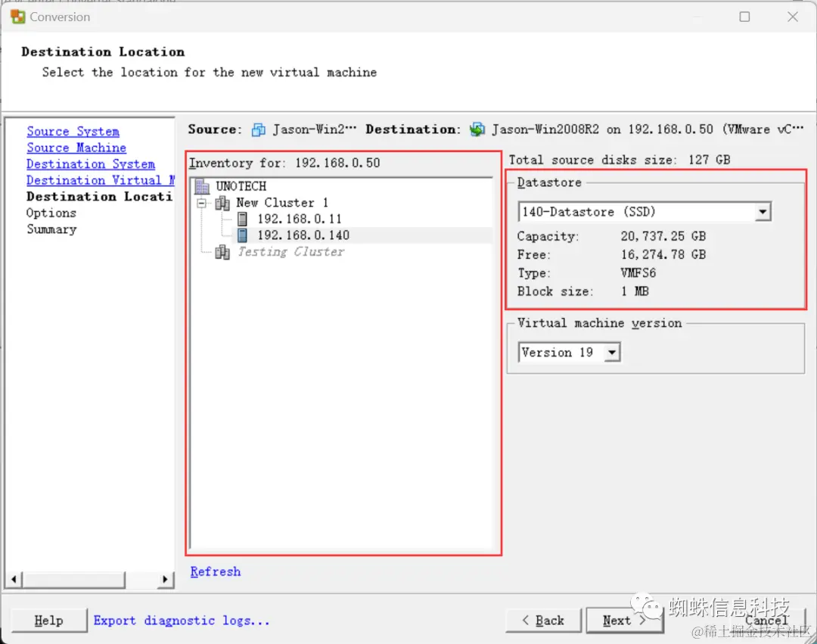The width and height of the screenshot is (817, 644).
Task: Maximize the Conversion window
Action: (x=744, y=17)
